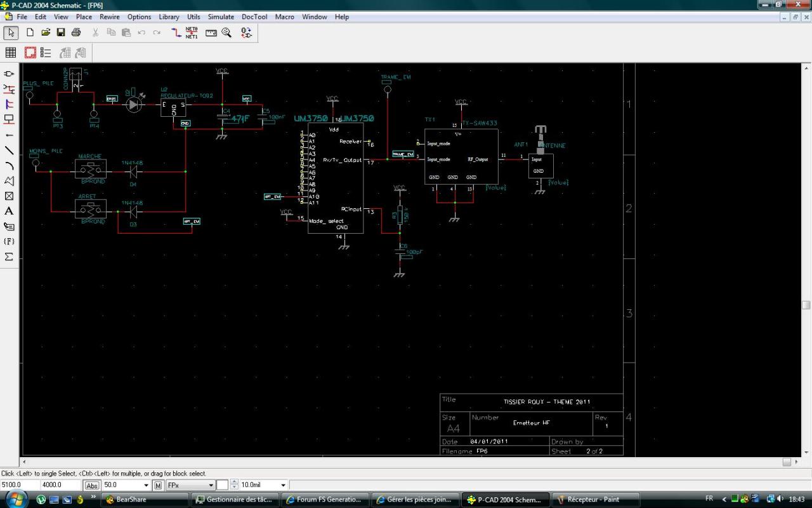812x508 pixels.
Task: Open the Rewire menu
Action: pyautogui.click(x=110, y=17)
